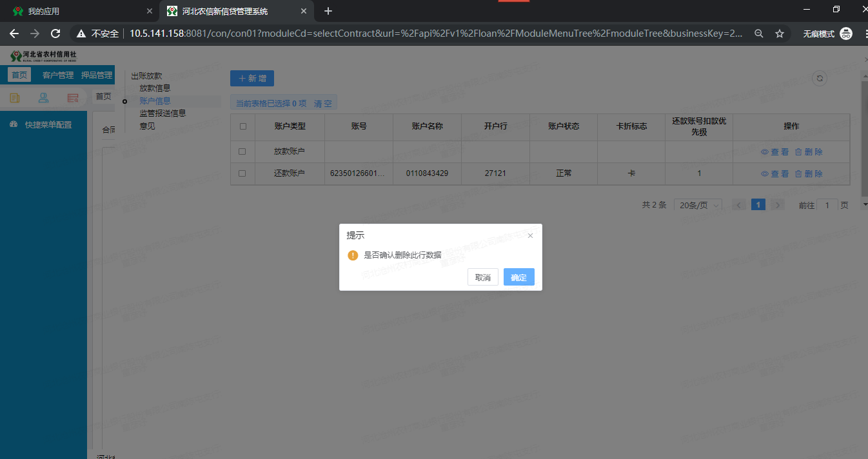Image resolution: width=868 pixels, height=459 pixels.
Task: Click the next page arrow in pagination
Action: click(x=777, y=204)
